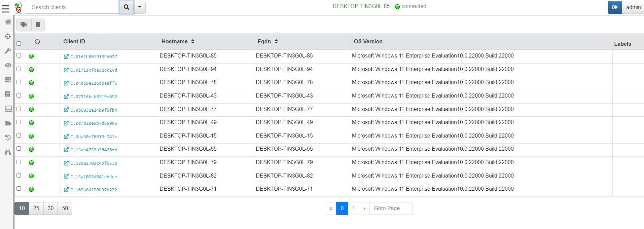This screenshot has width=644, height=229.
Task: Open the home icon in sidebar
Action: click(x=8, y=22)
